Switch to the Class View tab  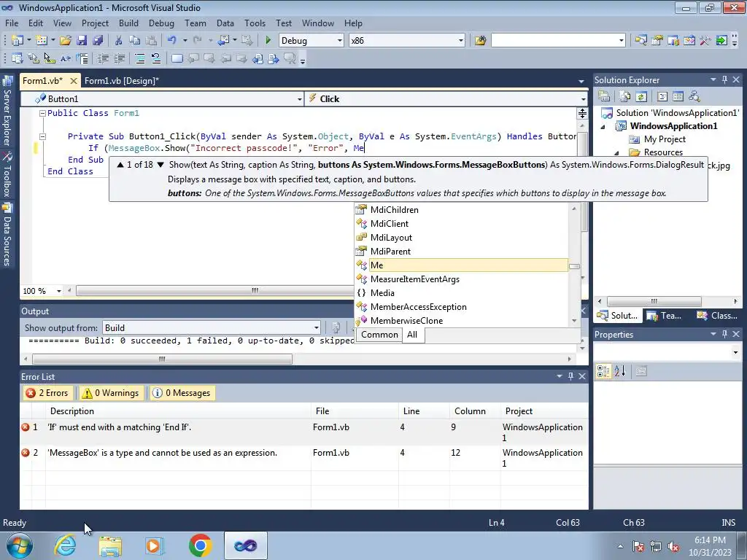(x=717, y=315)
